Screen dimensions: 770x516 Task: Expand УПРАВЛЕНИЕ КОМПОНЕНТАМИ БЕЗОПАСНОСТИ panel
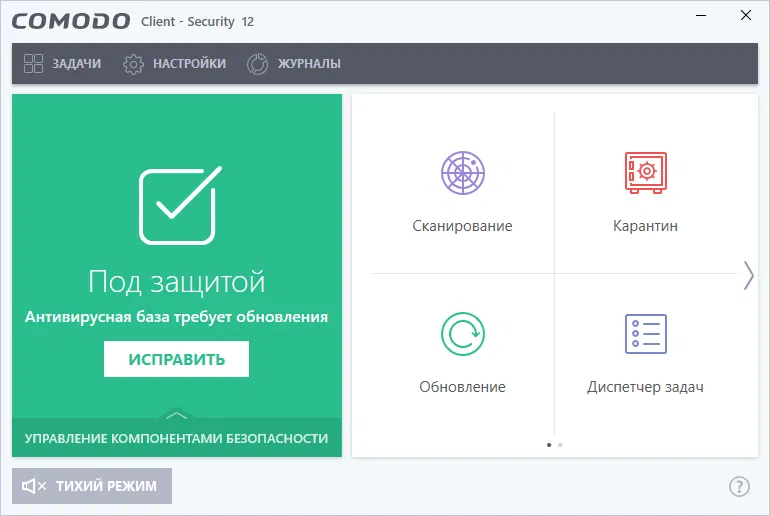click(x=177, y=438)
